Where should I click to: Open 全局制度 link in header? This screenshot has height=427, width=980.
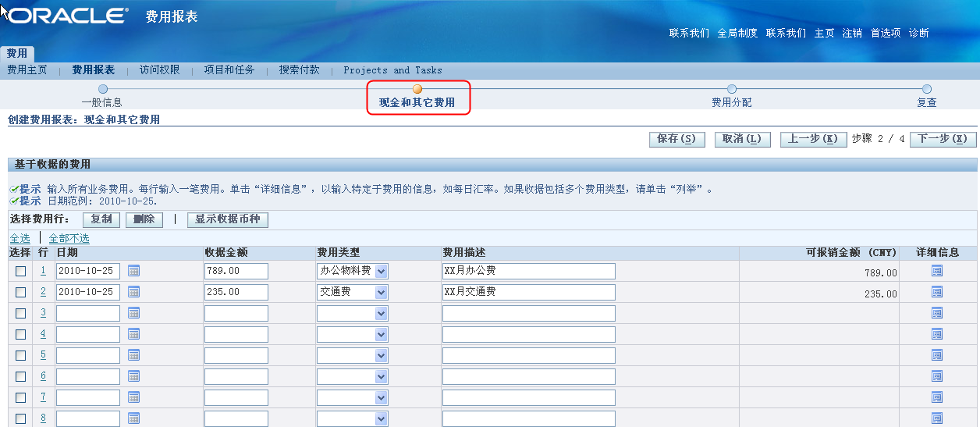coord(737,33)
